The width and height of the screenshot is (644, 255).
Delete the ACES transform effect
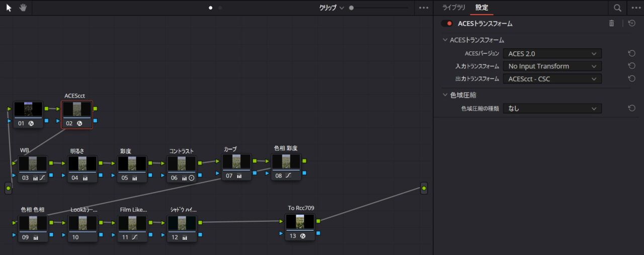tap(611, 23)
